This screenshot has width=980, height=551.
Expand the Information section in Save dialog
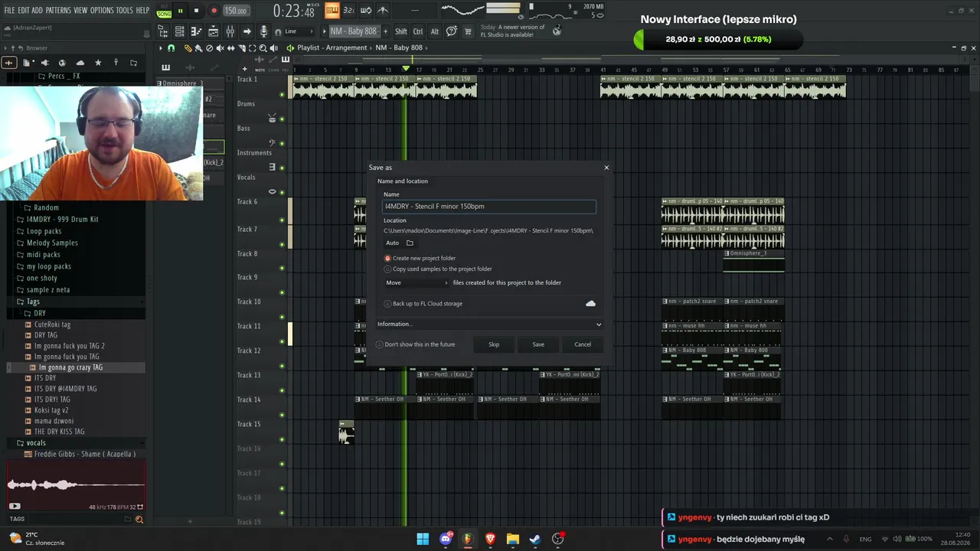[x=489, y=324]
